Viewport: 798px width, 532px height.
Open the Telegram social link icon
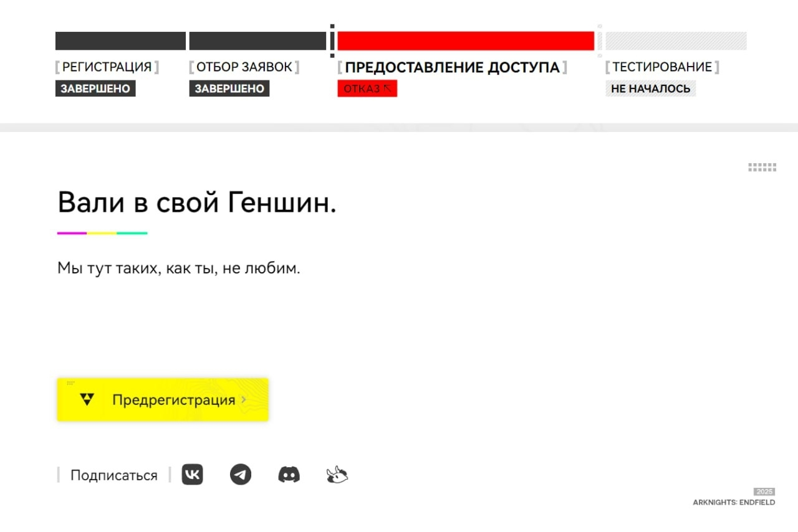pos(241,475)
